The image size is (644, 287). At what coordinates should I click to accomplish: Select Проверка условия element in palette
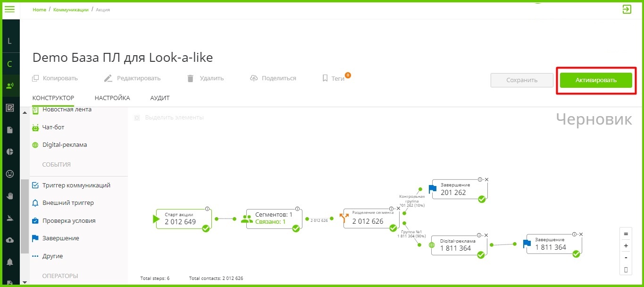(68, 220)
